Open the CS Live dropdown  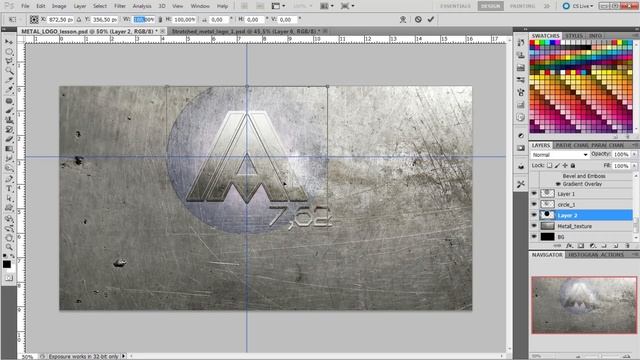[x=578, y=6]
